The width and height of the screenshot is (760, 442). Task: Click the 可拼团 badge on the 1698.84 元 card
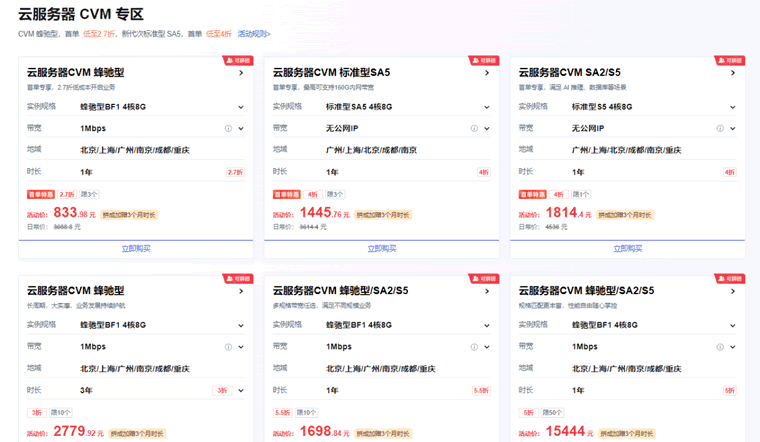tap(484, 279)
